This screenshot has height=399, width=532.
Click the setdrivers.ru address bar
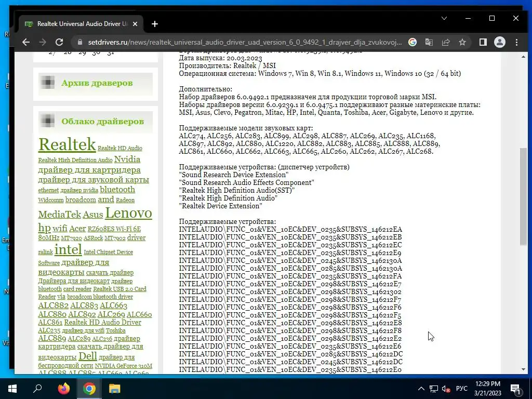tap(244, 42)
